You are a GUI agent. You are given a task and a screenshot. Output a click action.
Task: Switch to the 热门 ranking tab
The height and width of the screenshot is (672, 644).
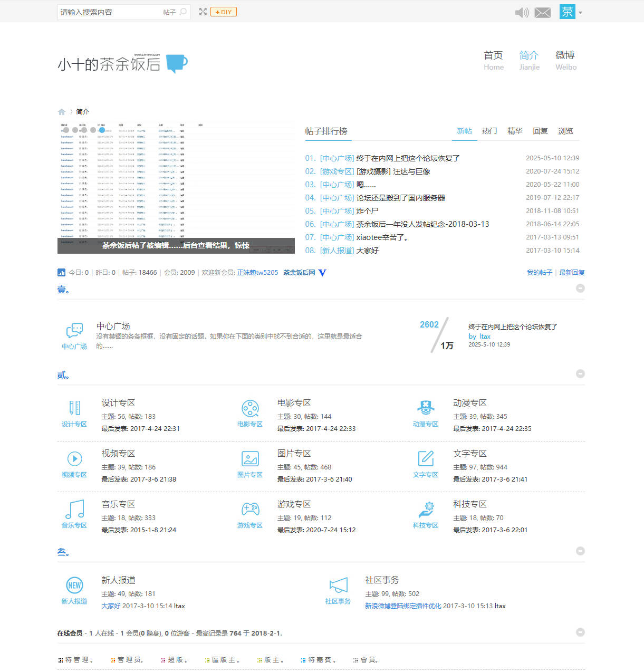point(489,131)
